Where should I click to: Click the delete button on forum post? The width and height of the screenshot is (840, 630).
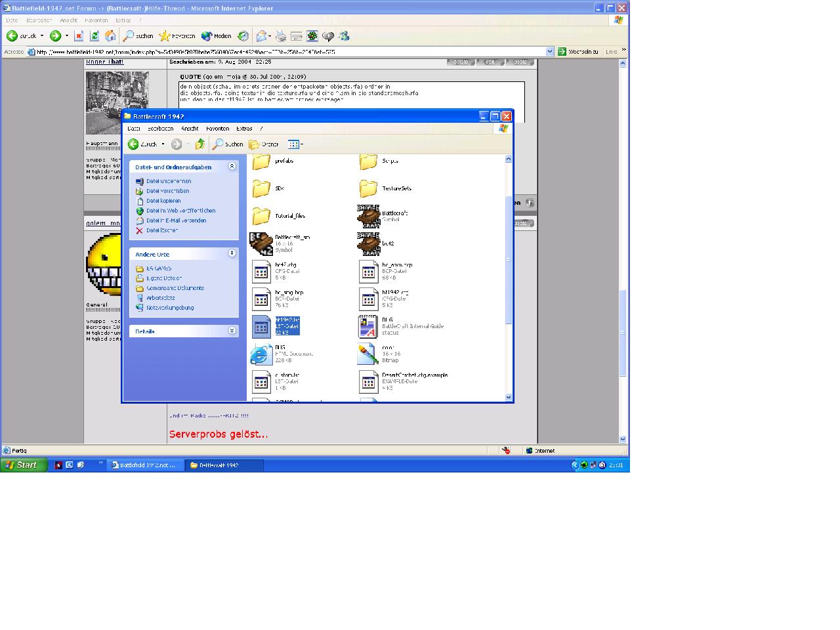461,62
